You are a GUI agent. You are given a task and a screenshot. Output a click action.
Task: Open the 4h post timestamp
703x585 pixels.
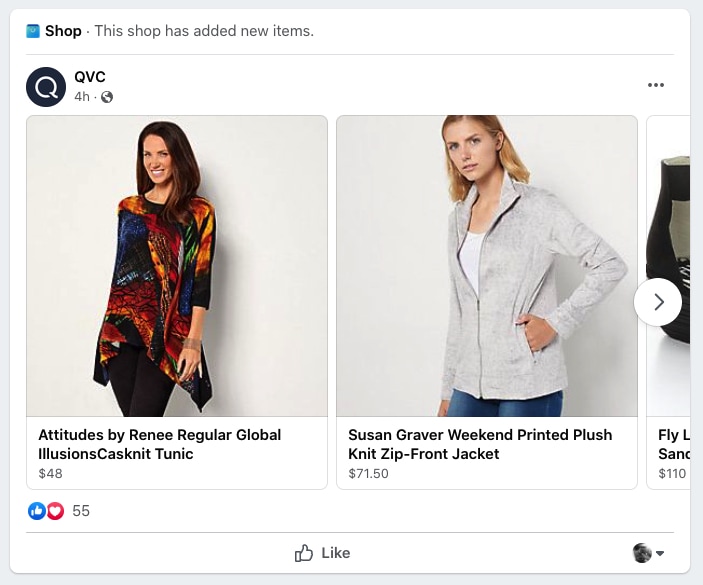tap(82, 97)
